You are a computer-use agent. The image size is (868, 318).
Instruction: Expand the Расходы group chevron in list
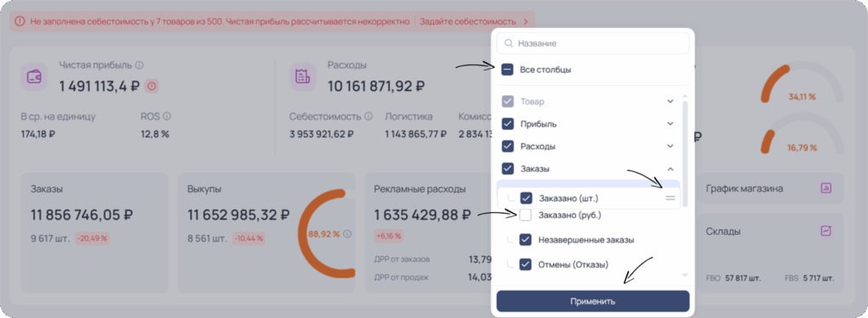670,146
